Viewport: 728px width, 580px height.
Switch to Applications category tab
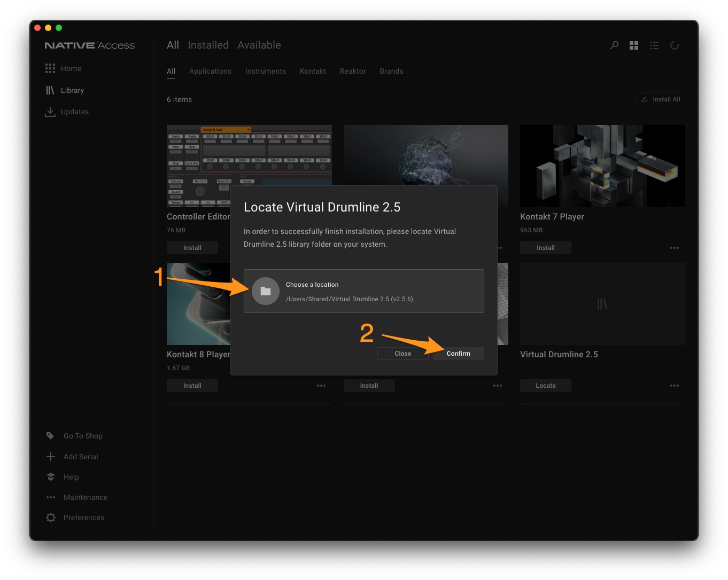210,71
